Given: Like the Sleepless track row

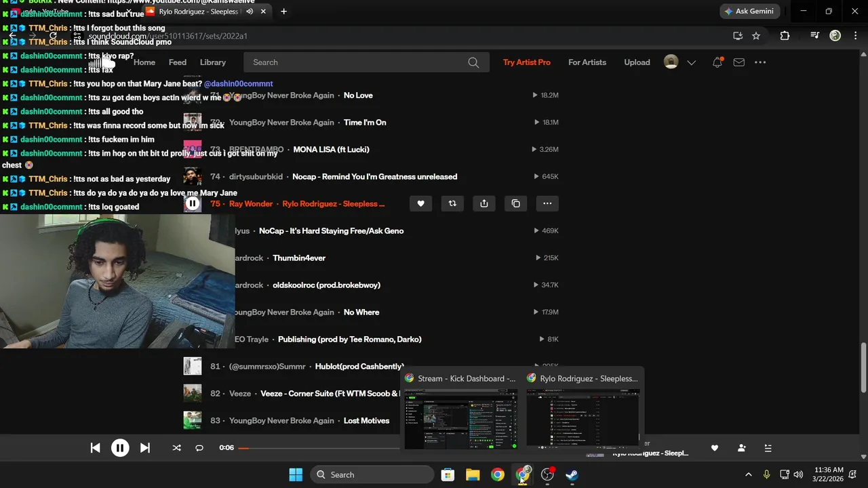Looking at the screenshot, I should tap(420, 203).
